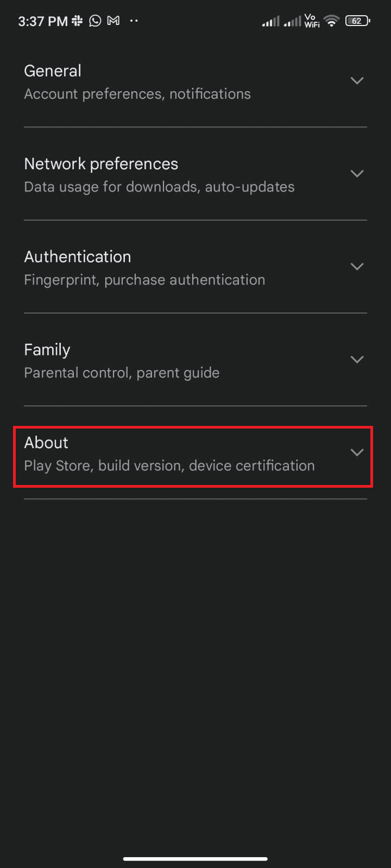Open About for Play Store build version
391x868 pixels.
169,465
